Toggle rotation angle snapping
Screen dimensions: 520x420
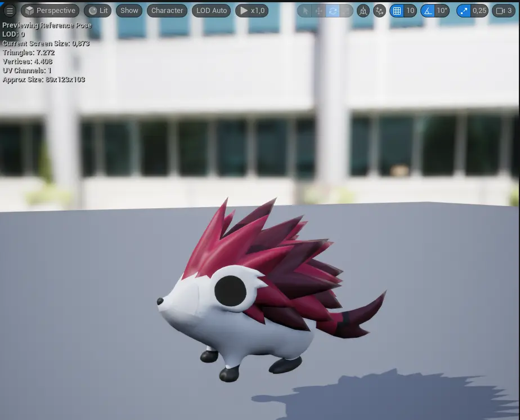pyautogui.click(x=428, y=11)
